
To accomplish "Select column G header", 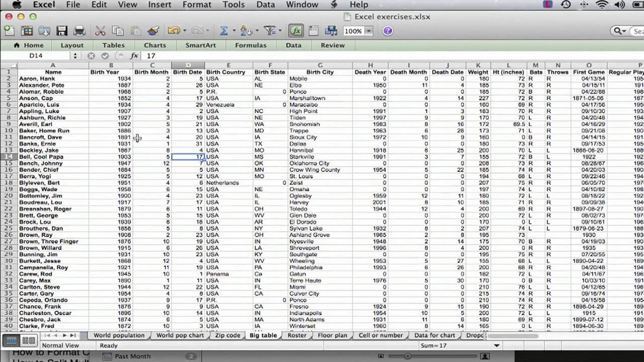I will click(320, 65).
